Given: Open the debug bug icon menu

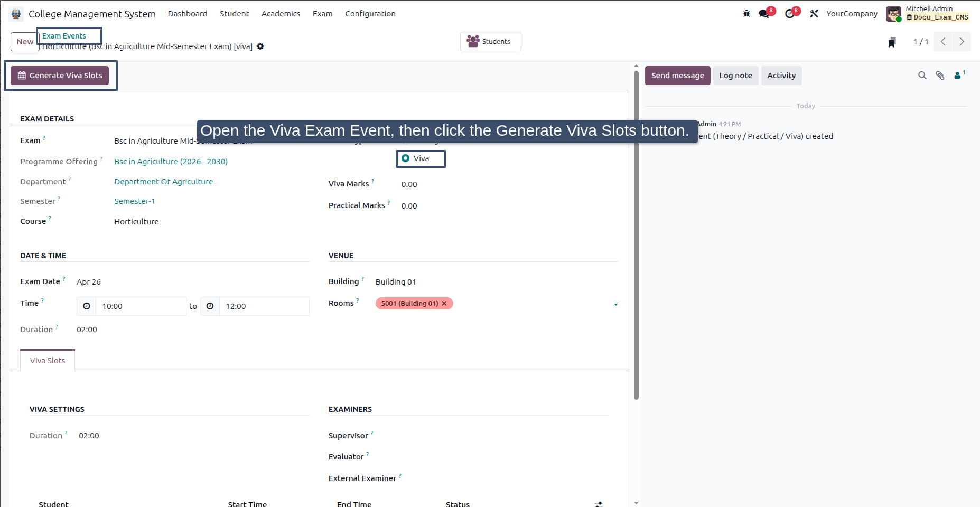Looking at the screenshot, I should [x=746, y=14].
